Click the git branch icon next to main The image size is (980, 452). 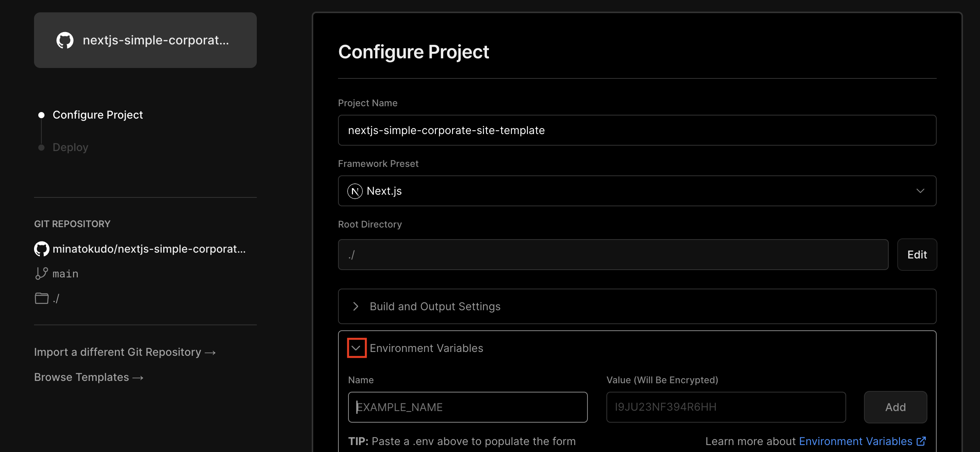click(x=41, y=274)
